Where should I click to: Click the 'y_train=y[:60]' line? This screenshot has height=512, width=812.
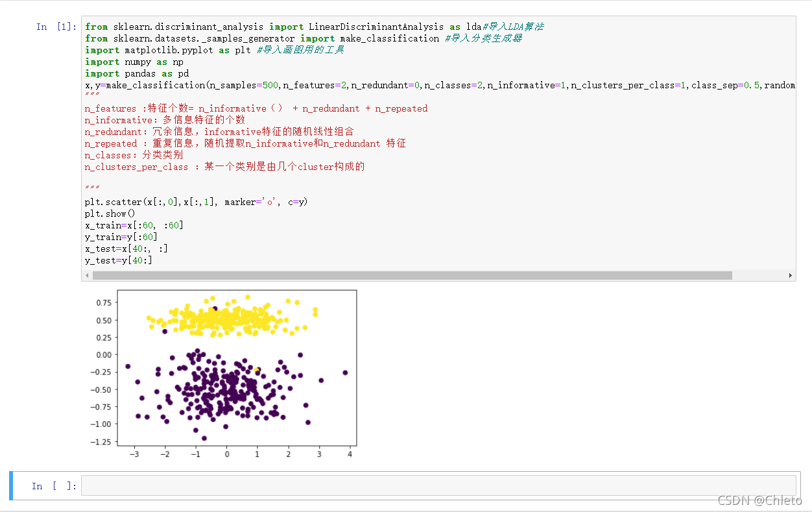[x=121, y=237]
